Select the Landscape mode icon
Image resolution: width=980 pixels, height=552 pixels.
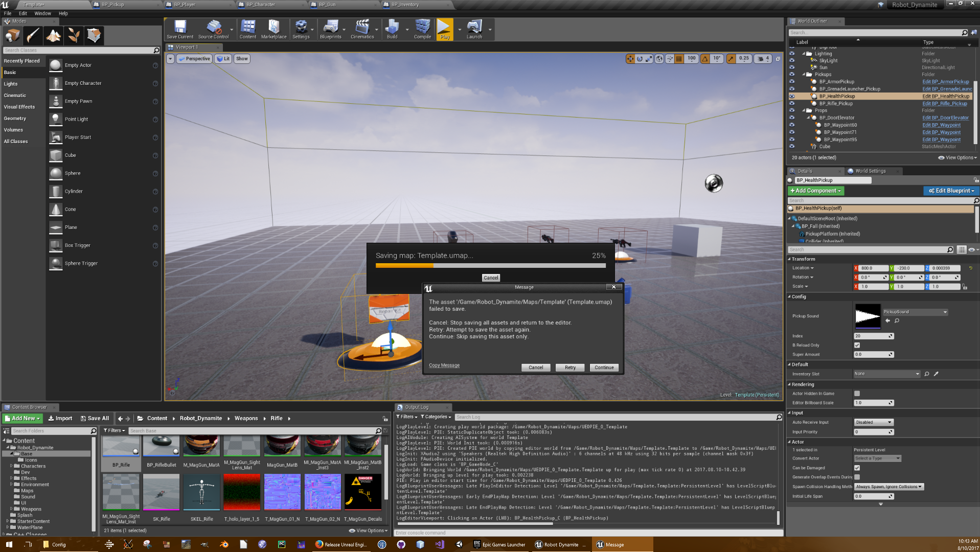pyautogui.click(x=53, y=35)
